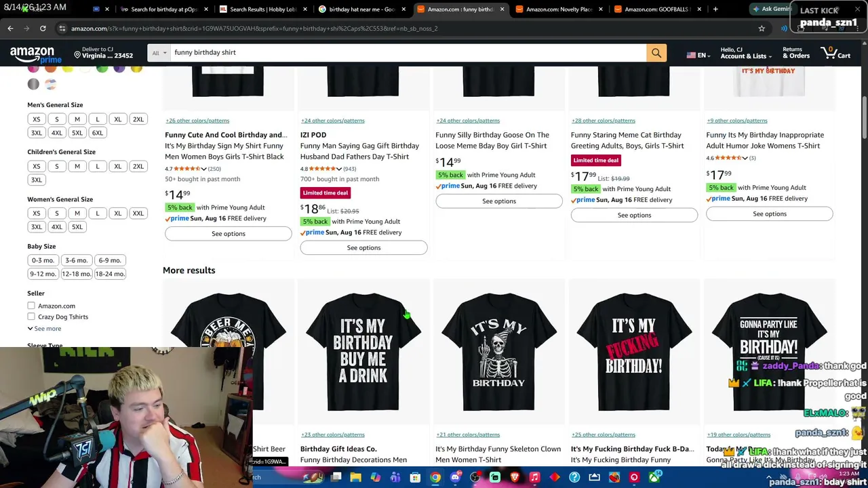This screenshot has height=488, width=868.
Task: Launch Brave browser from the taskbar
Action: (515, 477)
